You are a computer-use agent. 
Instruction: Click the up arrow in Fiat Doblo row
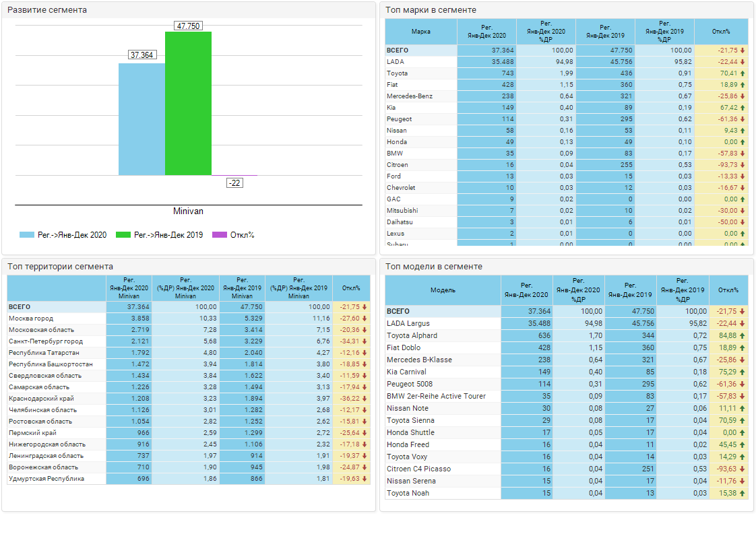tap(743, 347)
